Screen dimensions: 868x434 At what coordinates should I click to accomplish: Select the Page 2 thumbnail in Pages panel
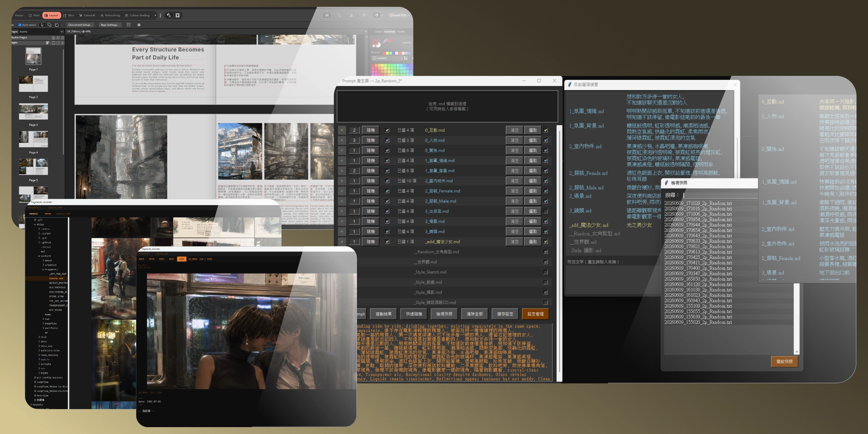click(x=33, y=84)
